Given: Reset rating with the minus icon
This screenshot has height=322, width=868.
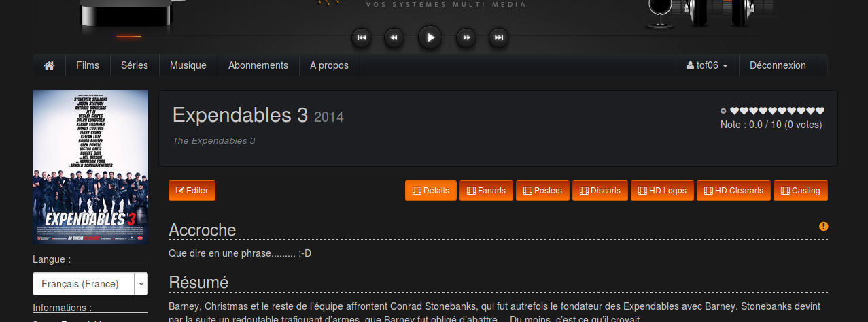Looking at the screenshot, I should (x=723, y=110).
